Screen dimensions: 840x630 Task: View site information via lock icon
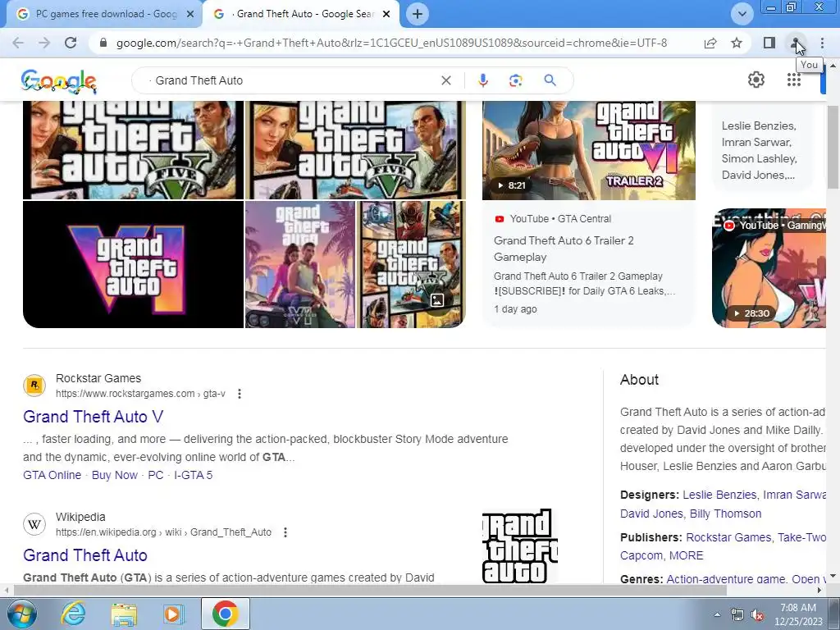click(104, 43)
